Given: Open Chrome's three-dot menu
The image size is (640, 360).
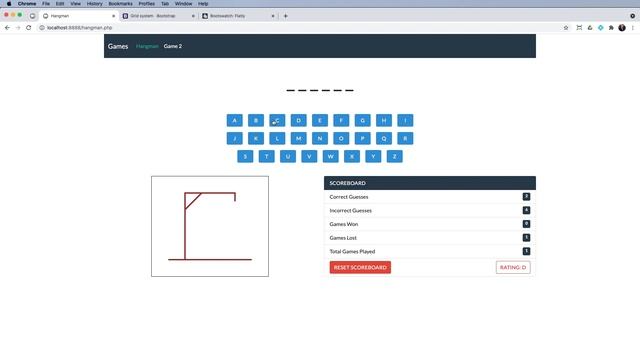Looking at the screenshot, I should 633,28.
